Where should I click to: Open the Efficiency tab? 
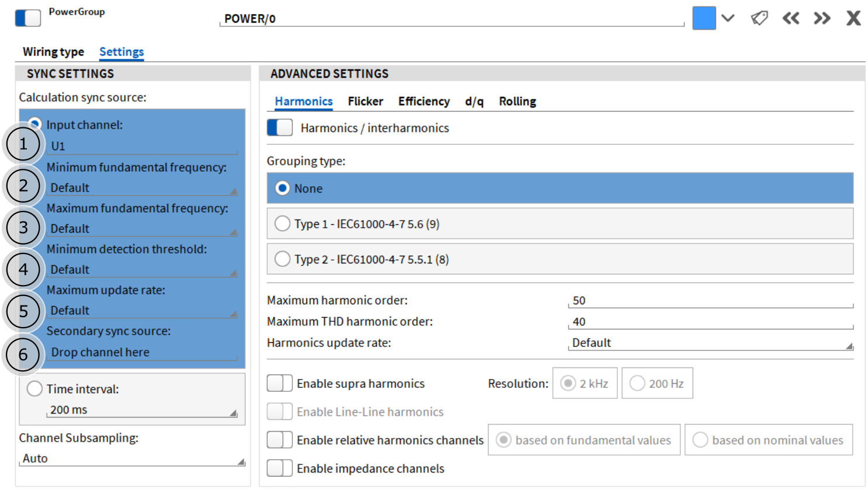424,101
